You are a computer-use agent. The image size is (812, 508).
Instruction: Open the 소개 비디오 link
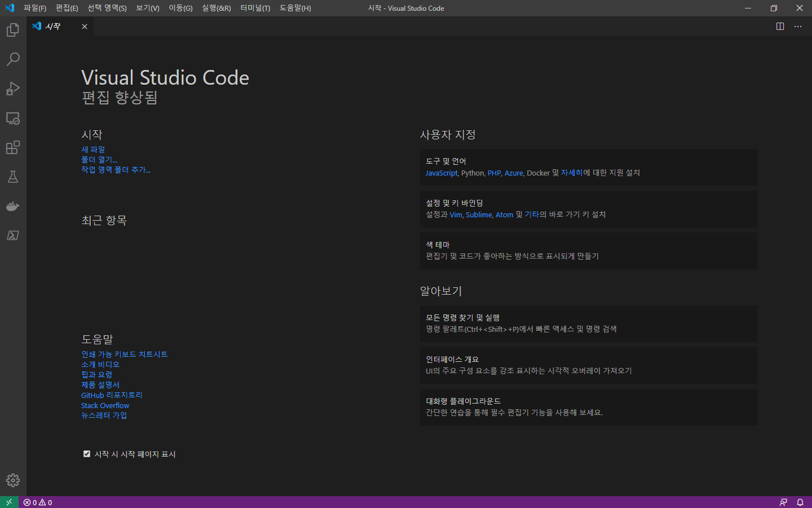(100, 365)
